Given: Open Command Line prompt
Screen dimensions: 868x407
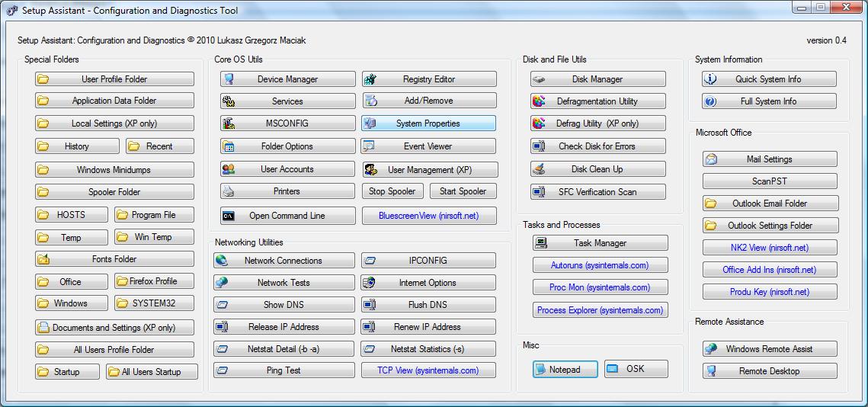Looking at the screenshot, I should pyautogui.click(x=287, y=216).
